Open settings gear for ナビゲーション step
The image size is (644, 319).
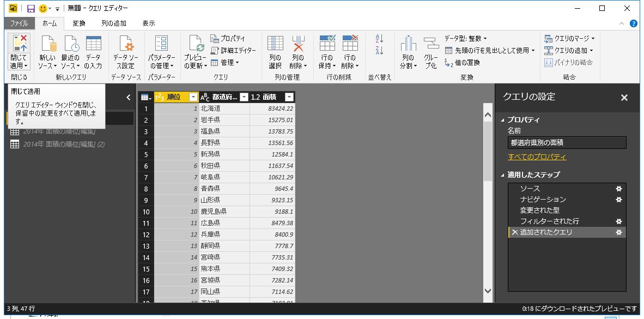tap(618, 200)
